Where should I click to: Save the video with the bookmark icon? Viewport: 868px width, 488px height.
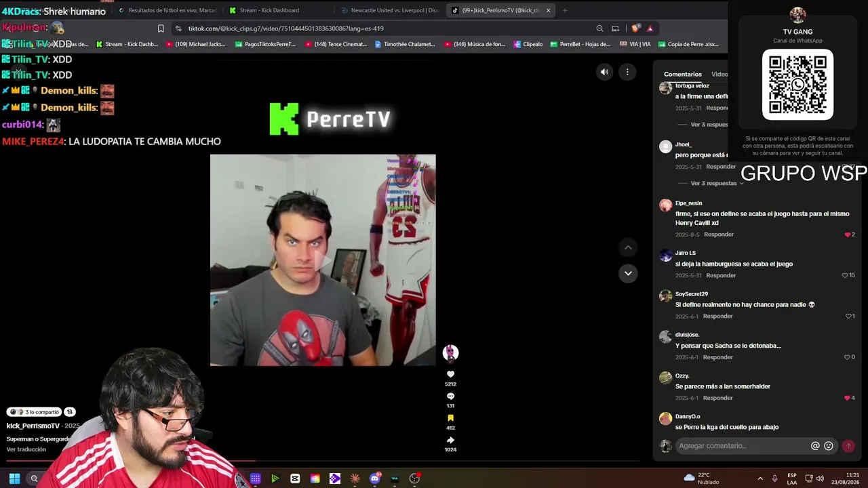coord(450,418)
